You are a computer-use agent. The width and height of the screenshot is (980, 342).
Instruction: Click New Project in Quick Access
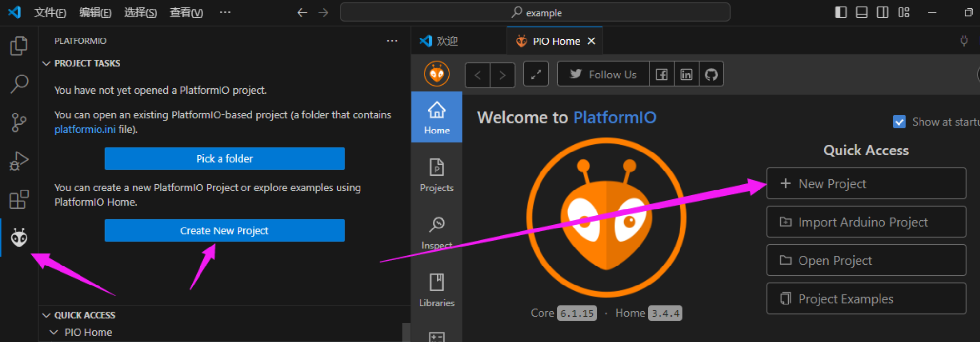pos(866,184)
